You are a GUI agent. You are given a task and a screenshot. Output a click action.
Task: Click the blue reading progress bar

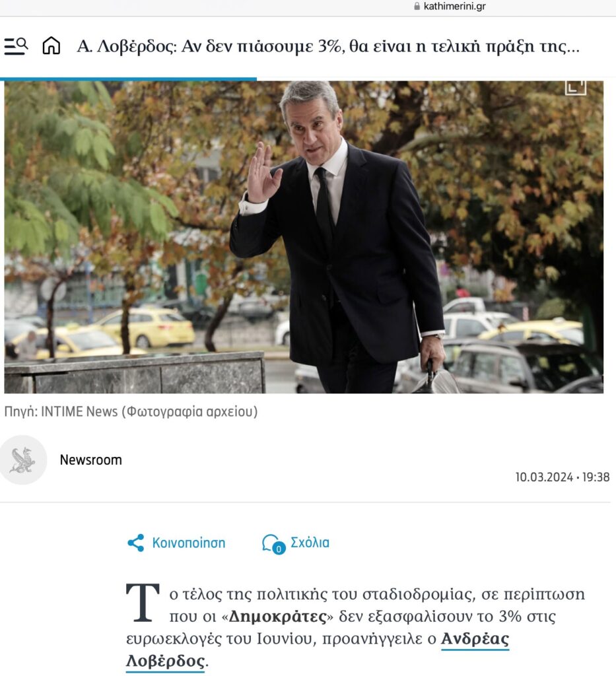(x=129, y=79)
